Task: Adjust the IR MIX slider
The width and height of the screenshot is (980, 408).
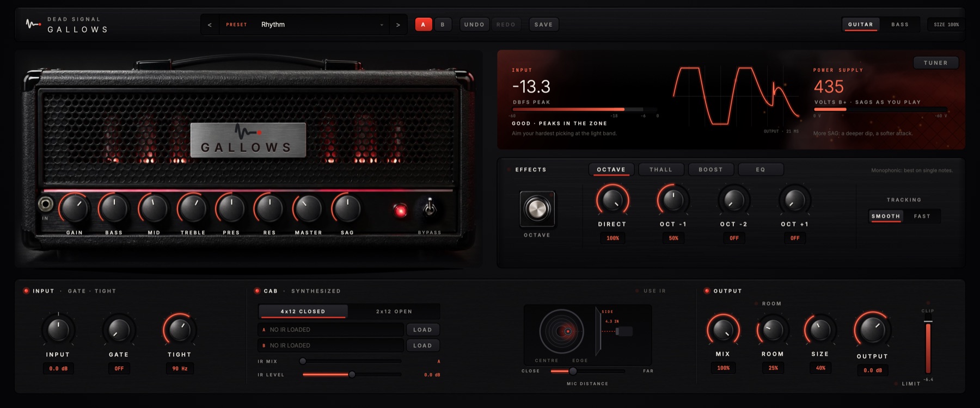Action: click(352, 361)
